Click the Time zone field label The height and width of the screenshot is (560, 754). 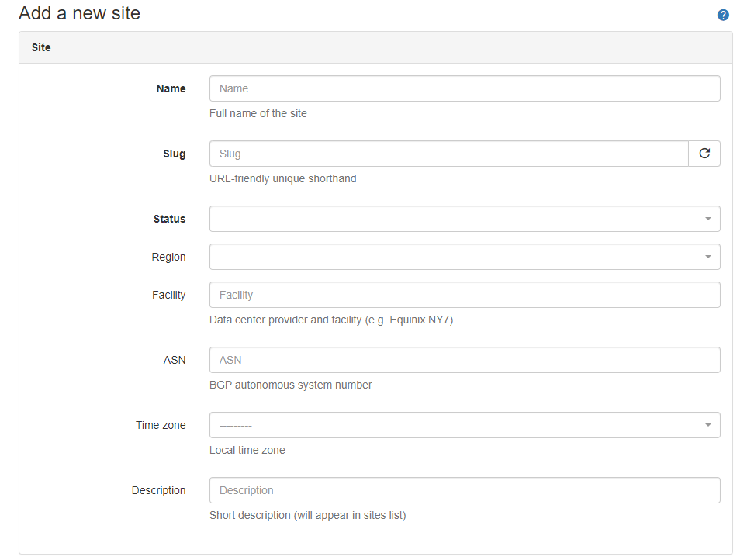[161, 425]
